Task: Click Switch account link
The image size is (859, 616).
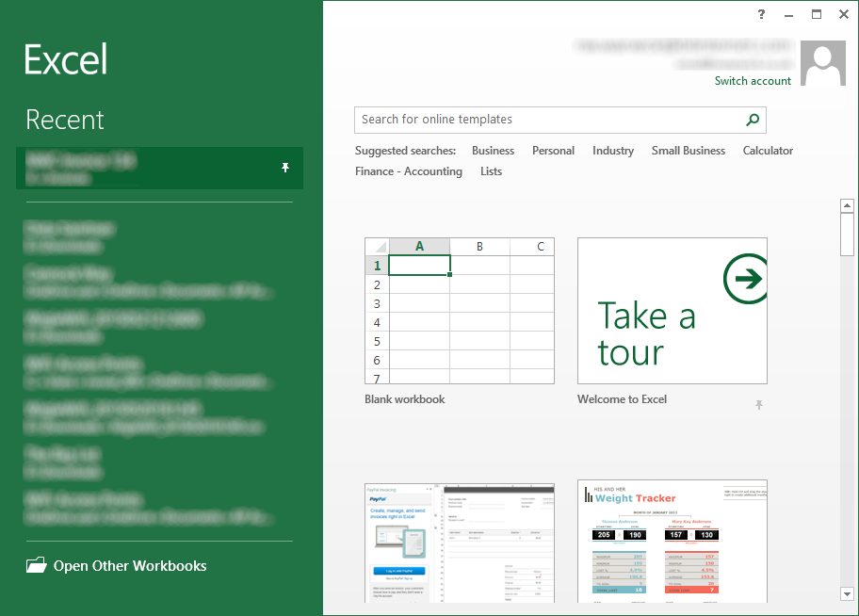Action: click(753, 81)
